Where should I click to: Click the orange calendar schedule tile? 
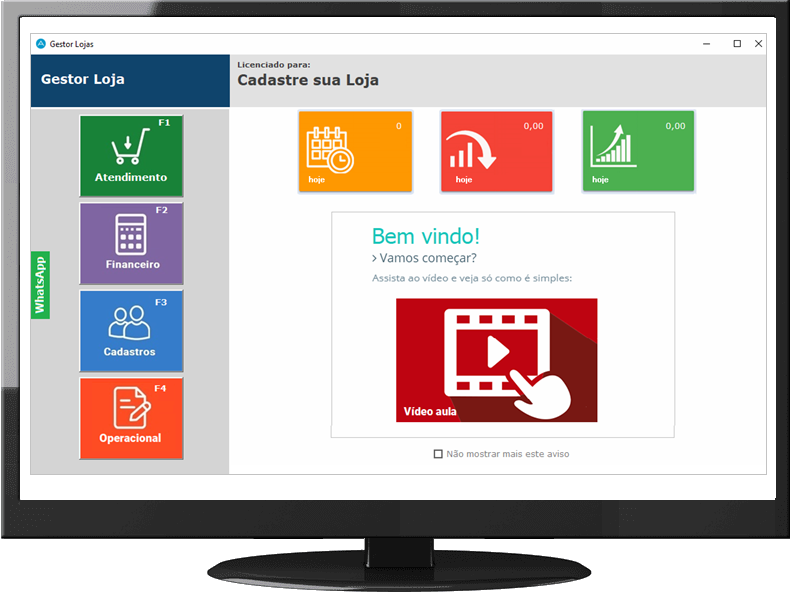[355, 151]
